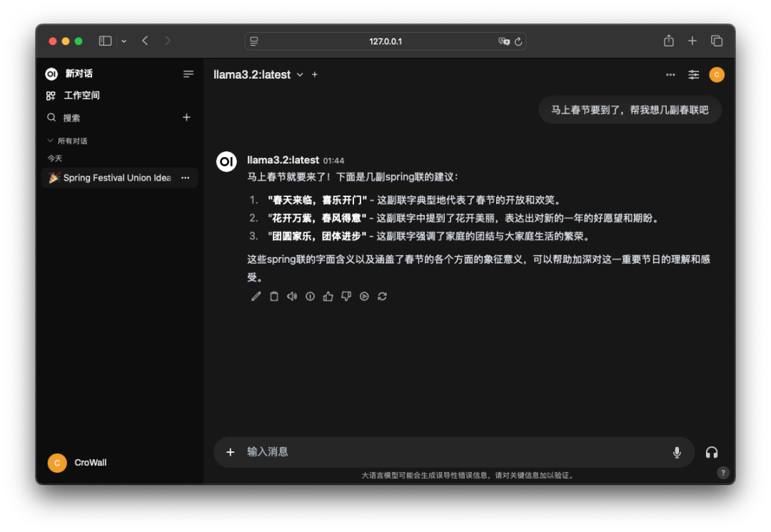Start a call with the headphones icon
This screenshot has height=532, width=771.
pos(712,452)
